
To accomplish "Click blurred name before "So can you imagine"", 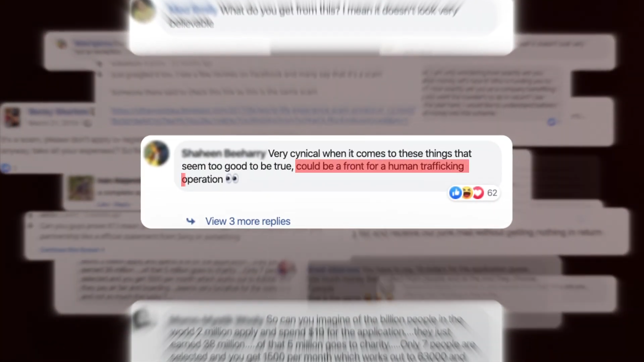I will tap(216, 320).
